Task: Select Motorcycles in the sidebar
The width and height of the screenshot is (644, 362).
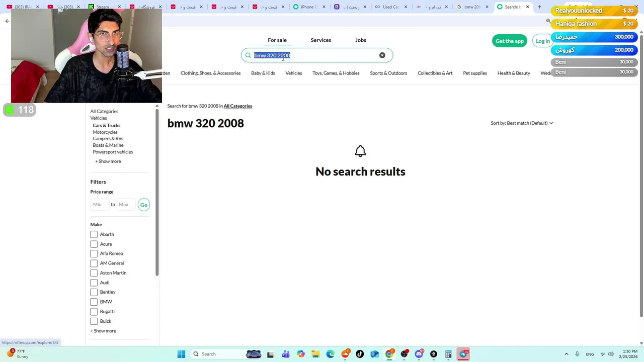Action: 105,132
